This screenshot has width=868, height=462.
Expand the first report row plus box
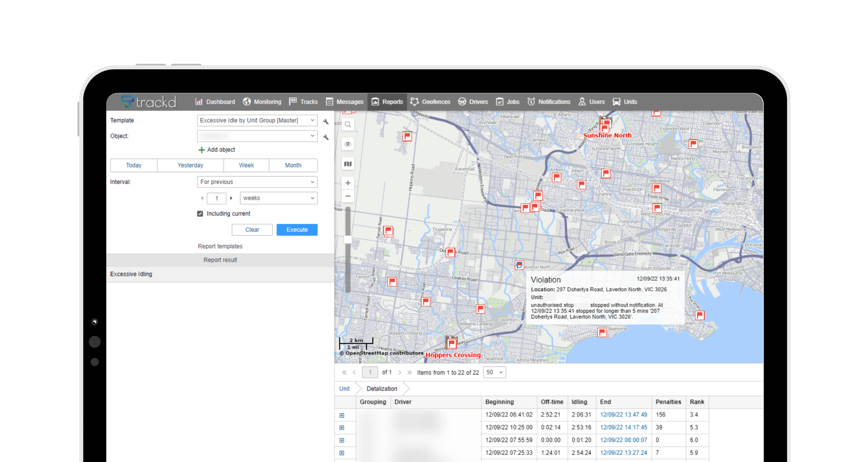[342, 415]
